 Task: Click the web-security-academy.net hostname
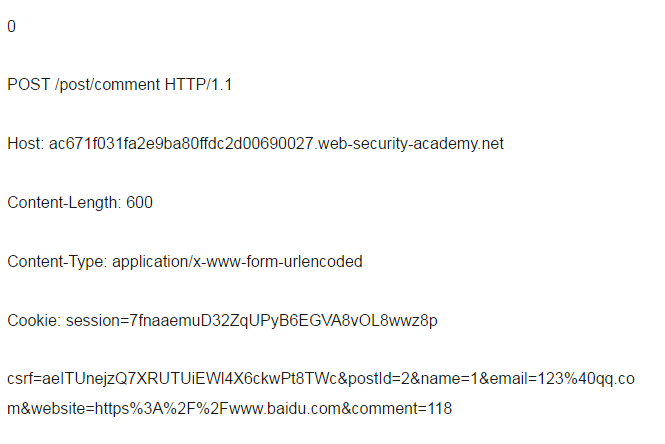pyautogui.click(x=411, y=143)
